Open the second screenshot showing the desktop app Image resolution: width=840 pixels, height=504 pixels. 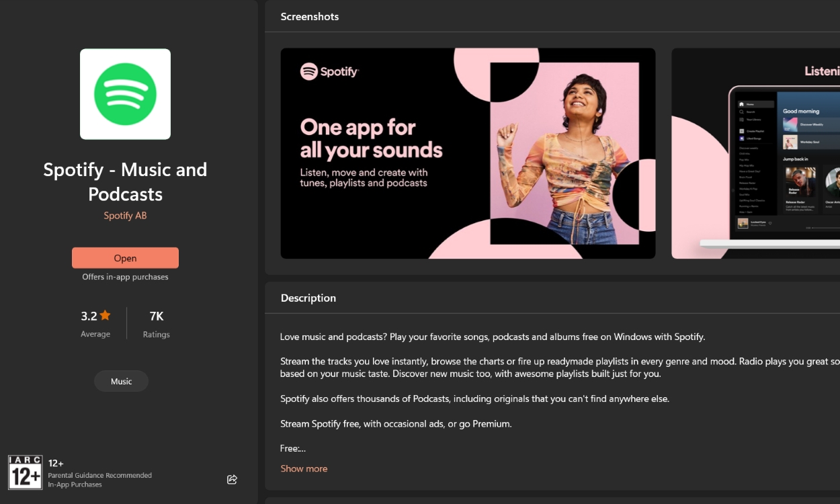(x=755, y=153)
